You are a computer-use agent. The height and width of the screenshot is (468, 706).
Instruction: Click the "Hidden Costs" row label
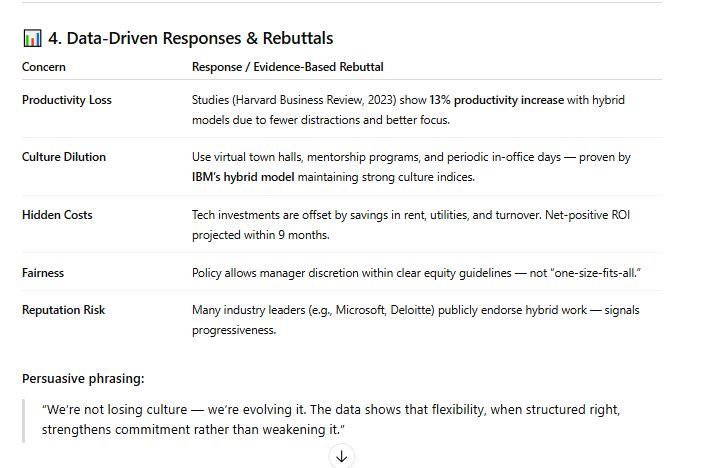point(58,215)
